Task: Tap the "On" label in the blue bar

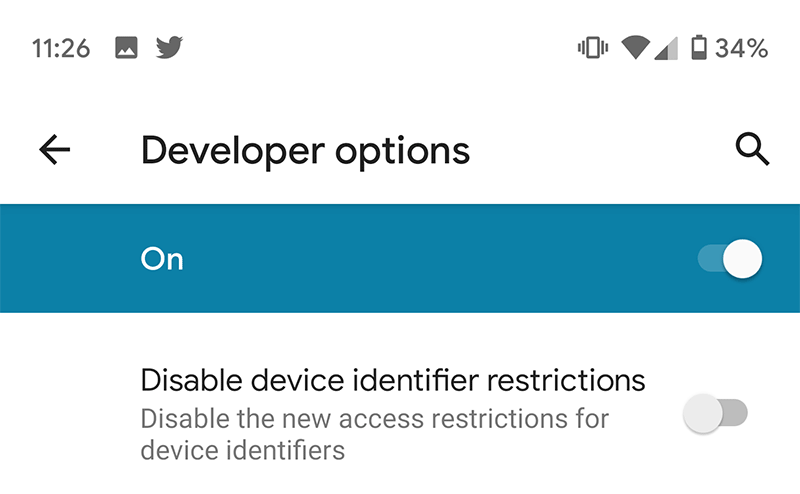Action: 162,260
